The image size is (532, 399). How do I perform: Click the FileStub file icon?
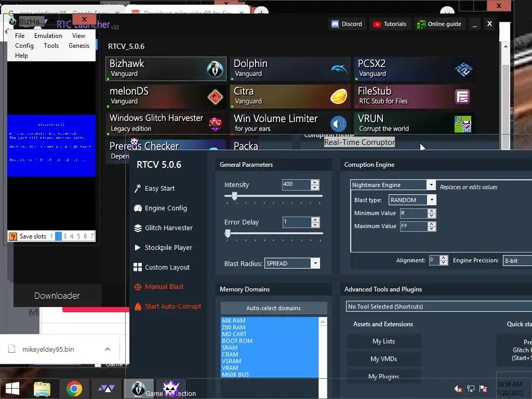[462, 97]
